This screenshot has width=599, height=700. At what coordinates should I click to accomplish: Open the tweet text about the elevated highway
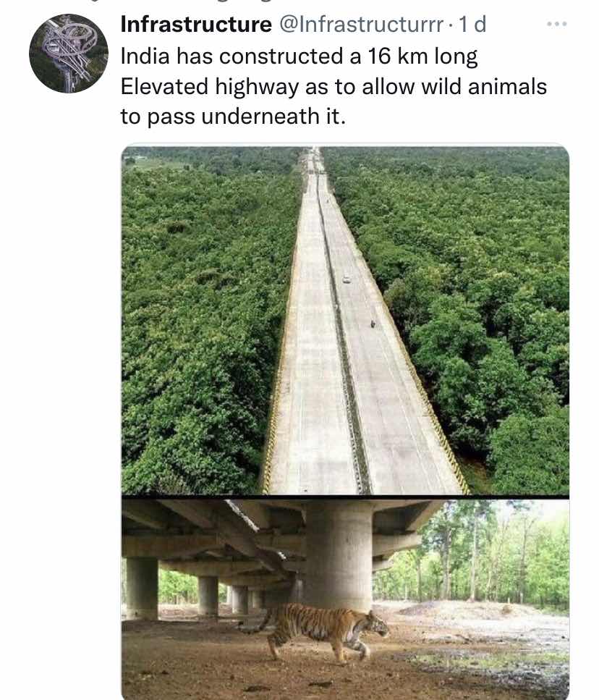click(334, 86)
